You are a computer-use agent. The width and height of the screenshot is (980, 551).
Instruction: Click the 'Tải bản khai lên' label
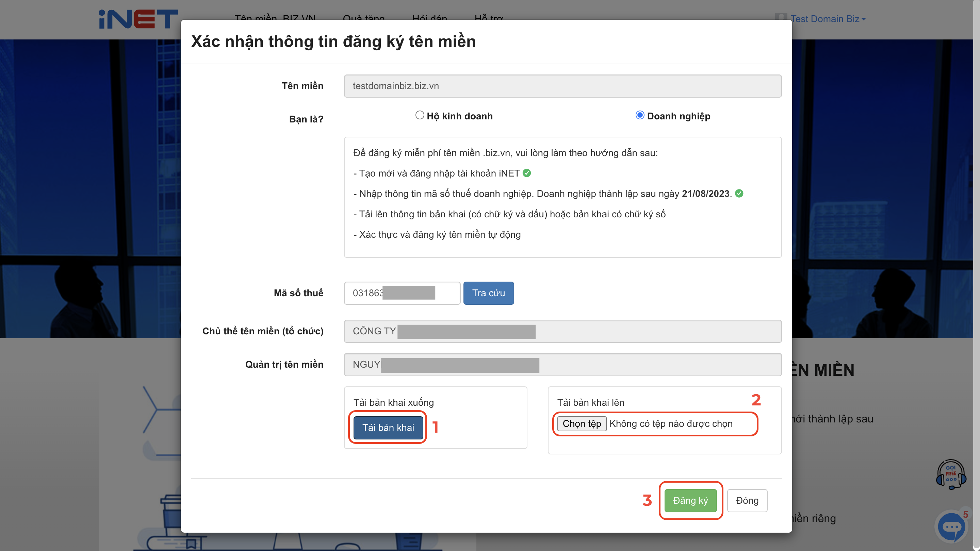[x=590, y=402]
